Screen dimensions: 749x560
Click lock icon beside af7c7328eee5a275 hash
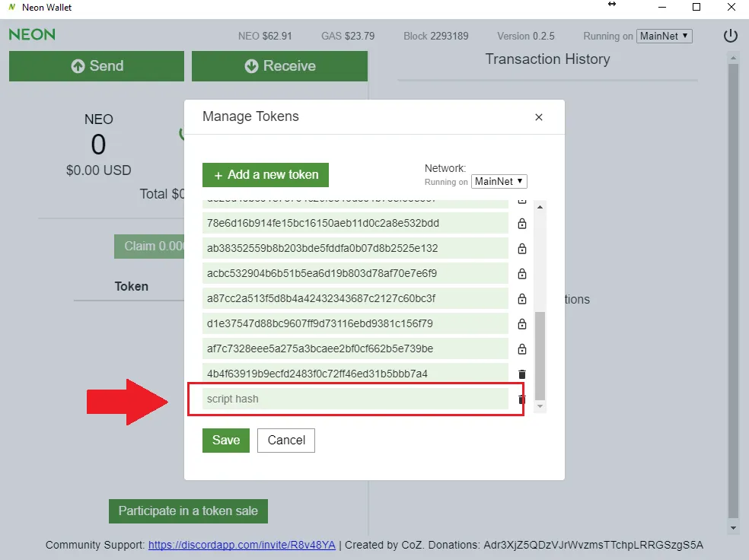(522, 348)
